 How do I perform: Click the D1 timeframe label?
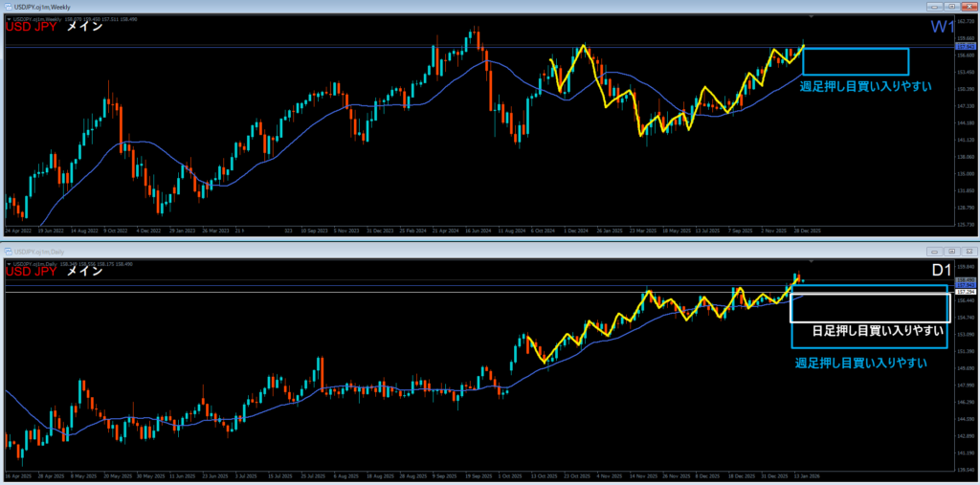coord(941,271)
